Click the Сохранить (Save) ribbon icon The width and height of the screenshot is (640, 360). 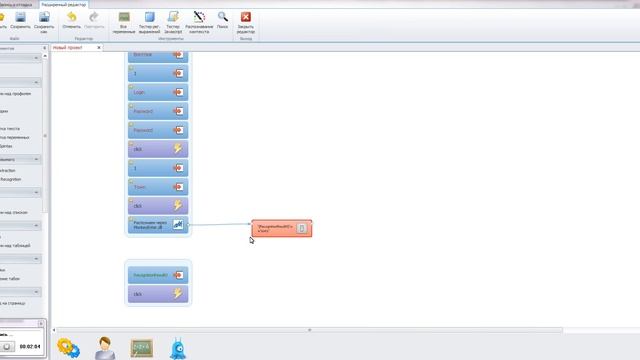coord(20,17)
